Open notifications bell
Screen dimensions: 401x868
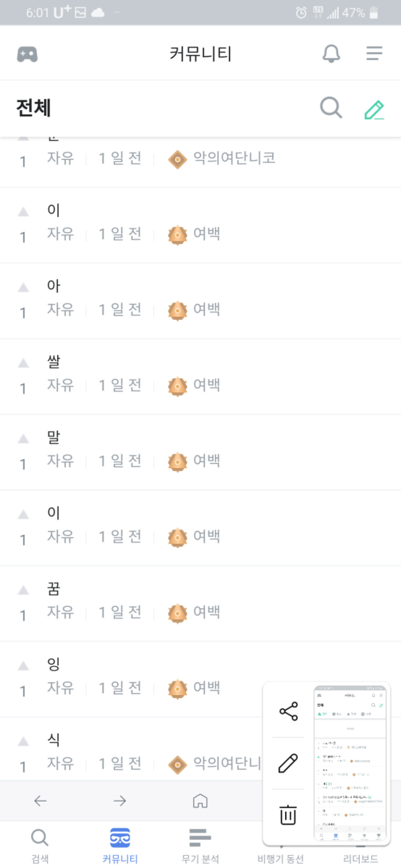[331, 53]
